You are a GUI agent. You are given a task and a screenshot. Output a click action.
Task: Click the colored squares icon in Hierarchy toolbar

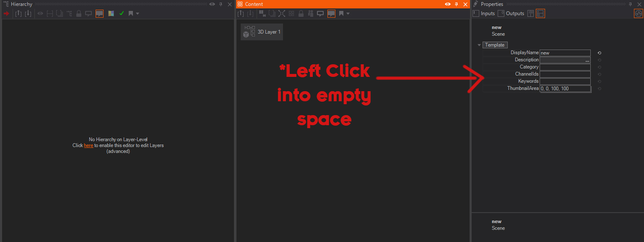(111, 13)
